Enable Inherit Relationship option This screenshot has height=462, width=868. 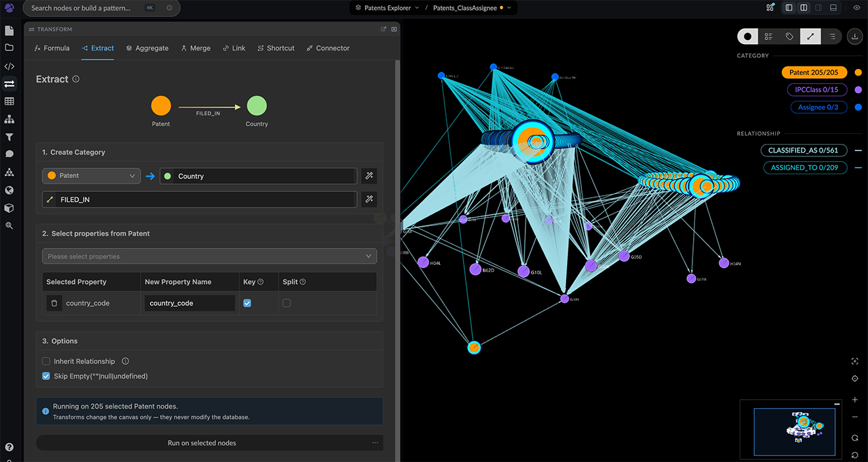[46, 361]
